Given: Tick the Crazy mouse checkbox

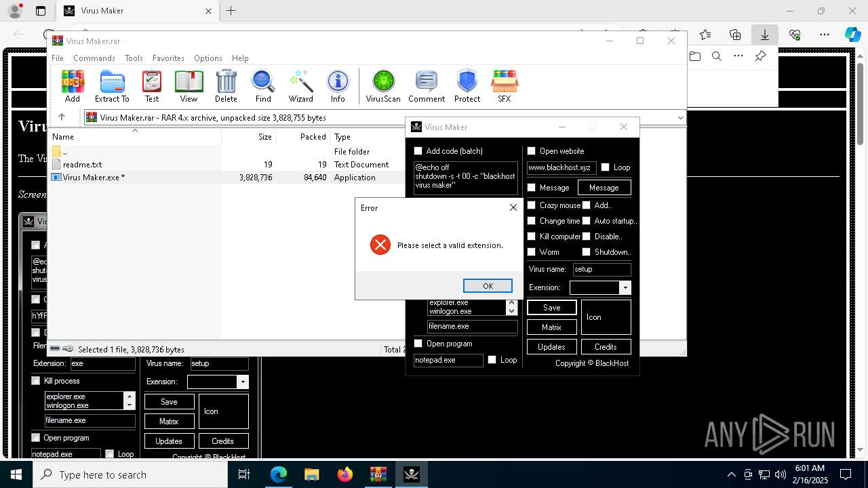Looking at the screenshot, I should pos(531,205).
